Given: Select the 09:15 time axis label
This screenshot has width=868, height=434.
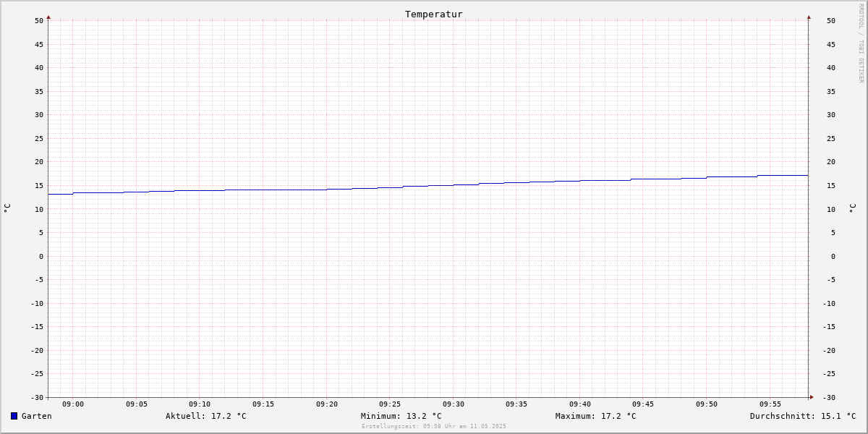Looking at the screenshot, I should (x=263, y=404).
